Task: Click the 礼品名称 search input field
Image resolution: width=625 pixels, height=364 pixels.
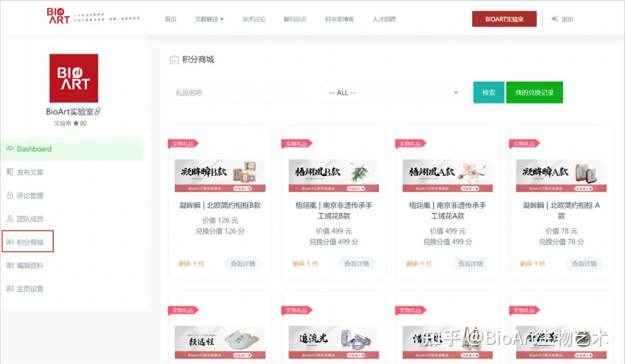Action: coord(238,92)
